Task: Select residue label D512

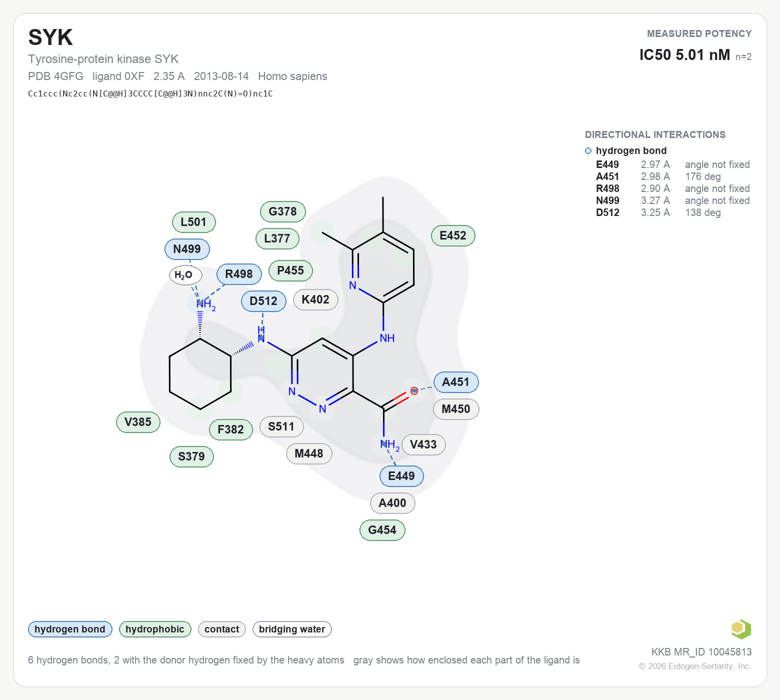Action: (263, 301)
